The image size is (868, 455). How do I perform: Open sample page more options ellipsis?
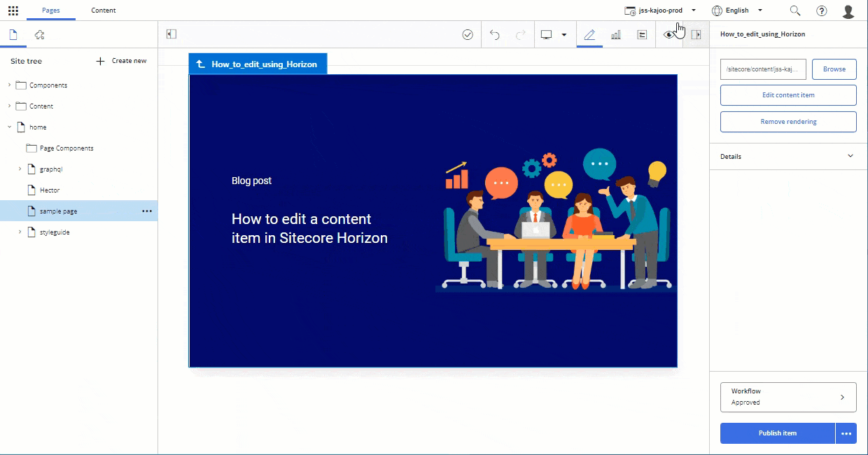(147, 211)
